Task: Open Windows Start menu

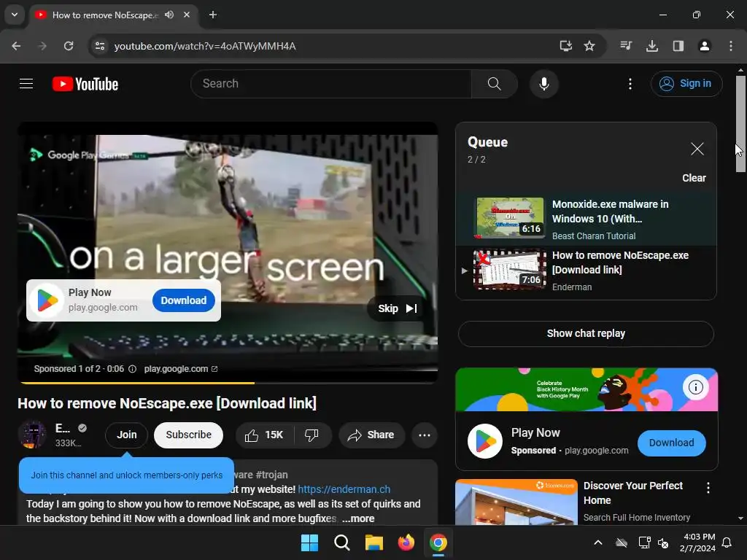Action: [x=309, y=542]
